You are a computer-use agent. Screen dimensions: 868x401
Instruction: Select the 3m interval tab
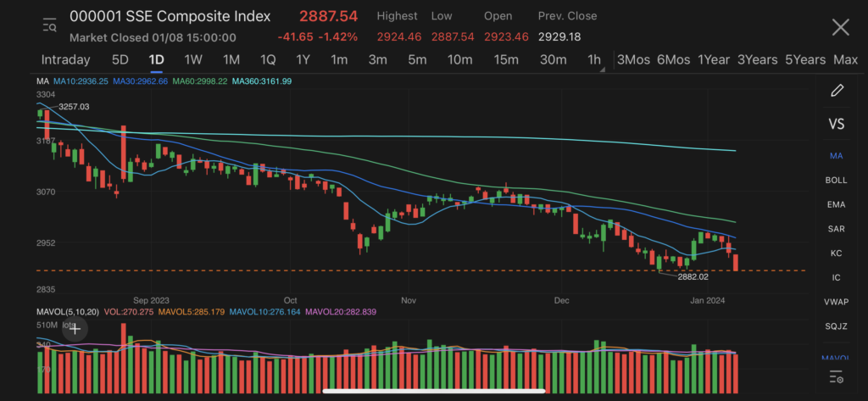377,60
